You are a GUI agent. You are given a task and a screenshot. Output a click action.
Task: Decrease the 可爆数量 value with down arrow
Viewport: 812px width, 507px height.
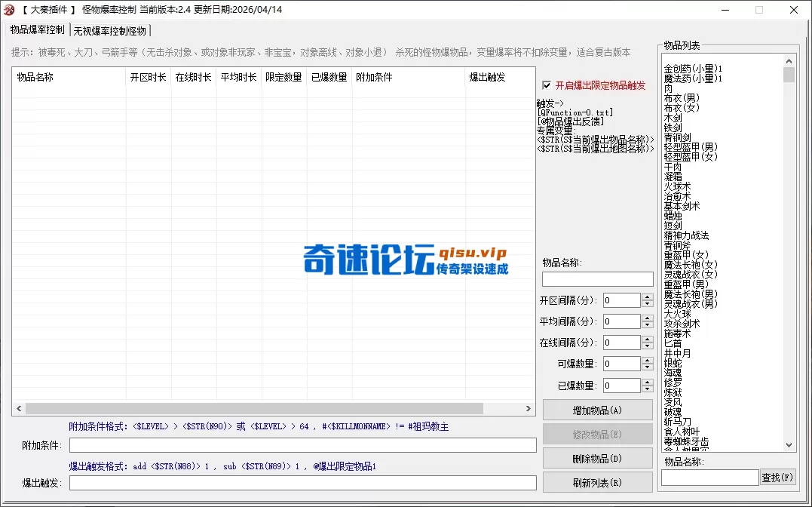pos(648,367)
